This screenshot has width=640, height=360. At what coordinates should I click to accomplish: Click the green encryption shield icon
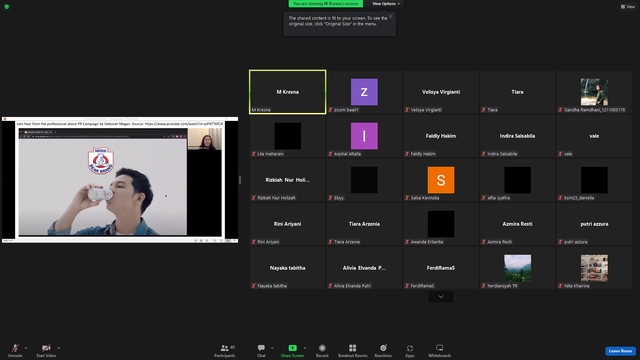7,7
